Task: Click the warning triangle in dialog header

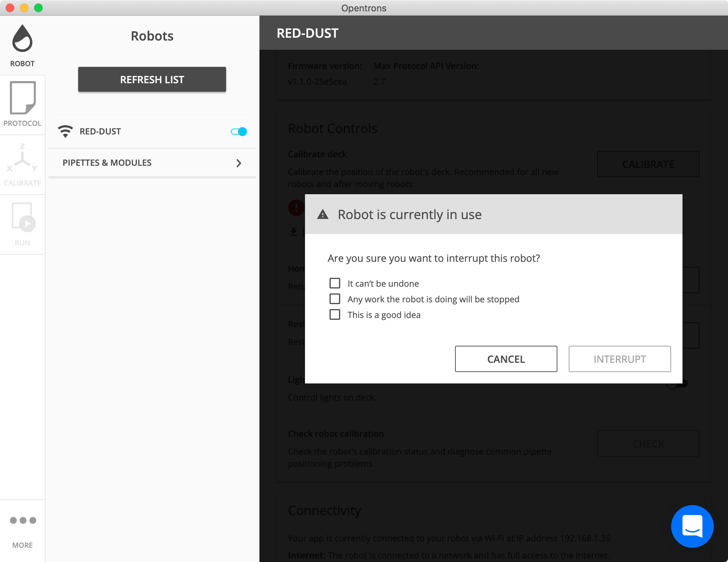Action: click(323, 214)
